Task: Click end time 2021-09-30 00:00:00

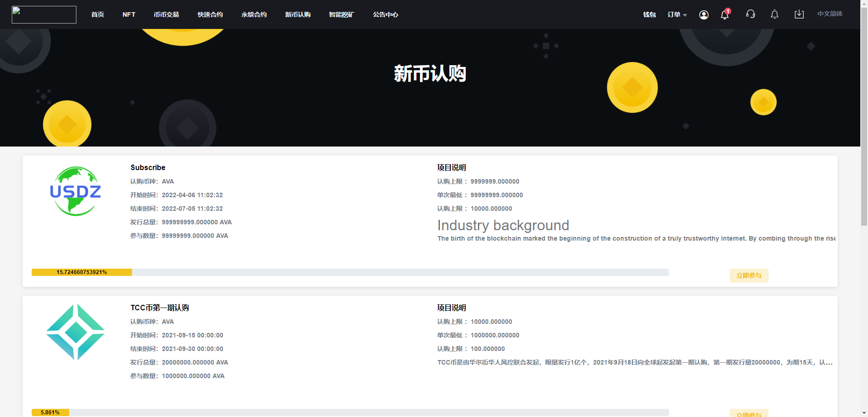Action: (x=193, y=349)
